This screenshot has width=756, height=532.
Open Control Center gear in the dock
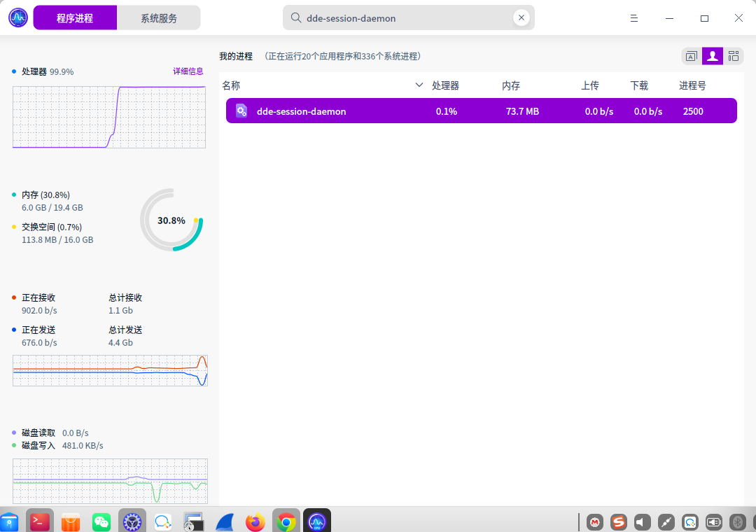coord(132,521)
